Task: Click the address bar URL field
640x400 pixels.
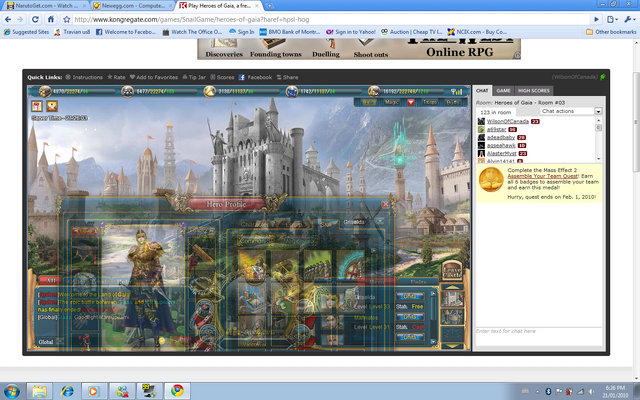Action: pyautogui.click(x=330, y=19)
